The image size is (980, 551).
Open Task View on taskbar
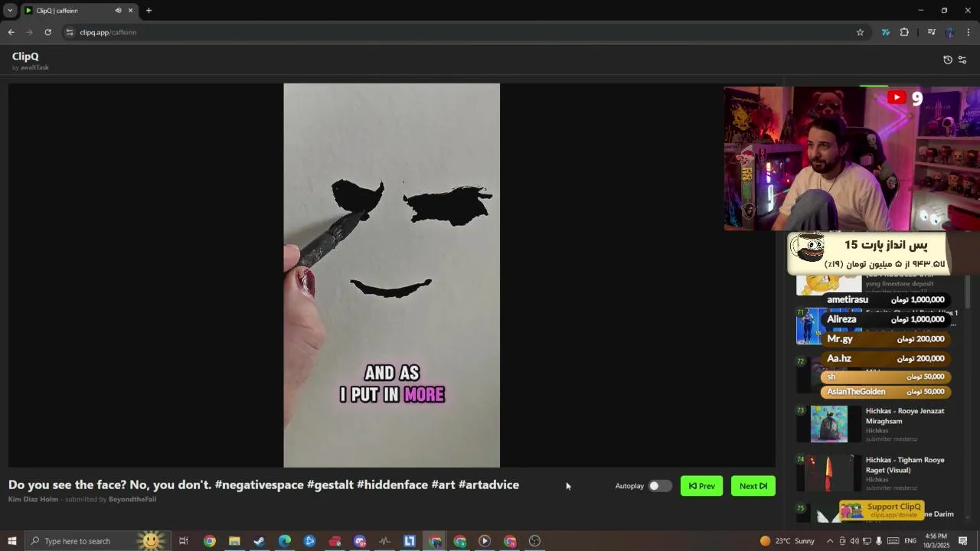pos(184,541)
